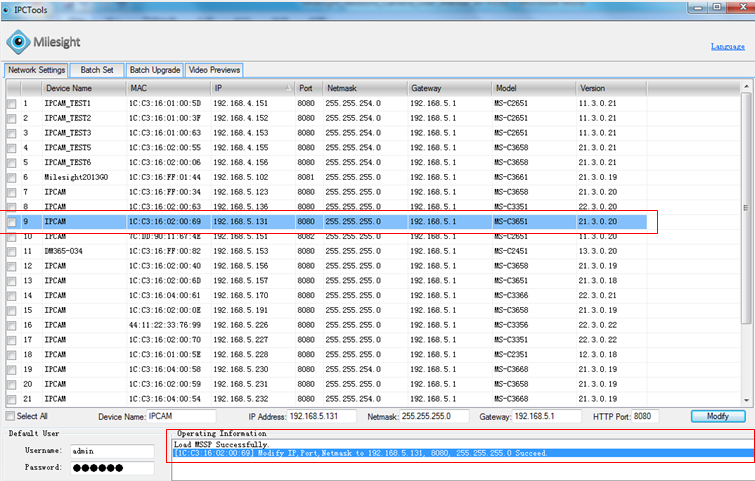Viewport: 755px width, 481px height.
Task: Click the Device Name input field
Action: [181, 416]
